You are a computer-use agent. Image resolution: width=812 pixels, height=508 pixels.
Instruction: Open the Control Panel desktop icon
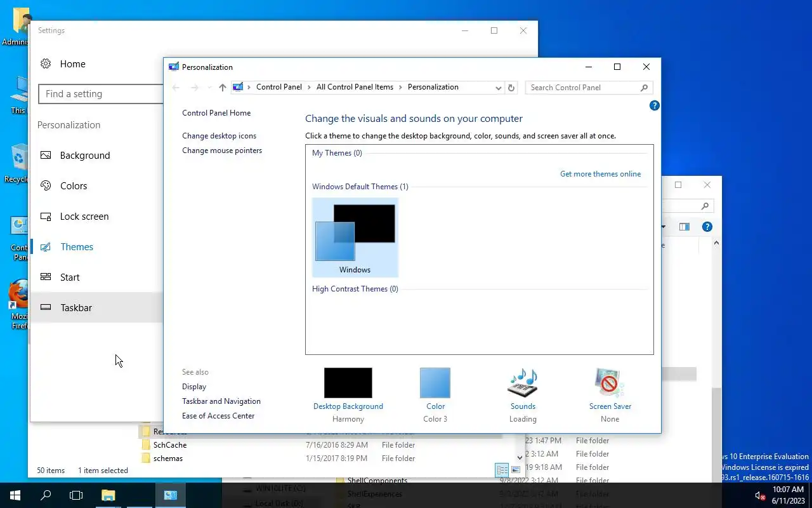pos(20,238)
